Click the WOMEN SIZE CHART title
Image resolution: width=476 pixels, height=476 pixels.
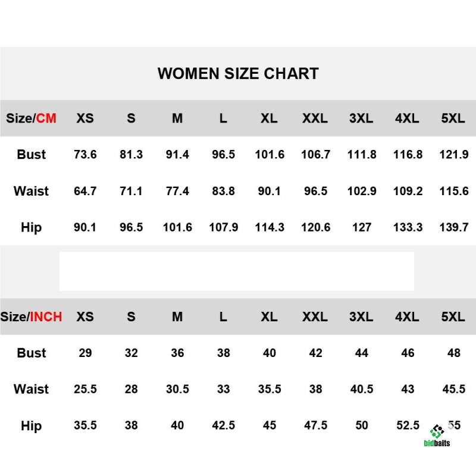(238, 73)
